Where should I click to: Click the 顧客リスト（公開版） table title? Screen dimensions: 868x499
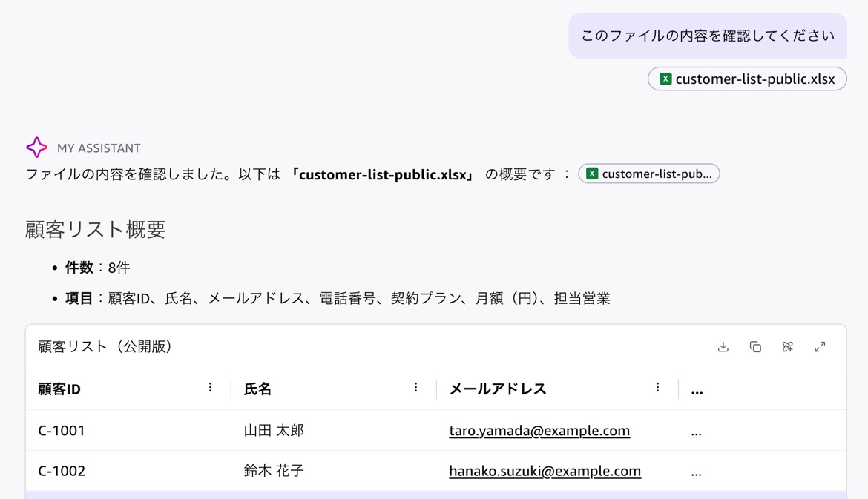(106, 347)
